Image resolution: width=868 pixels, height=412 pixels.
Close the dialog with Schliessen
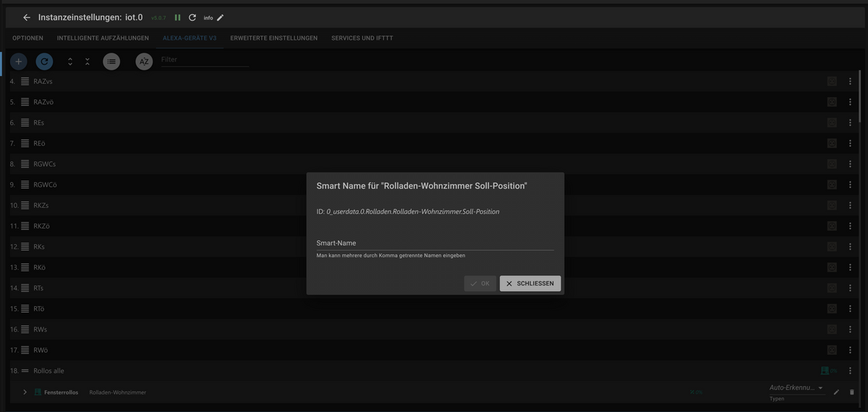(x=530, y=284)
